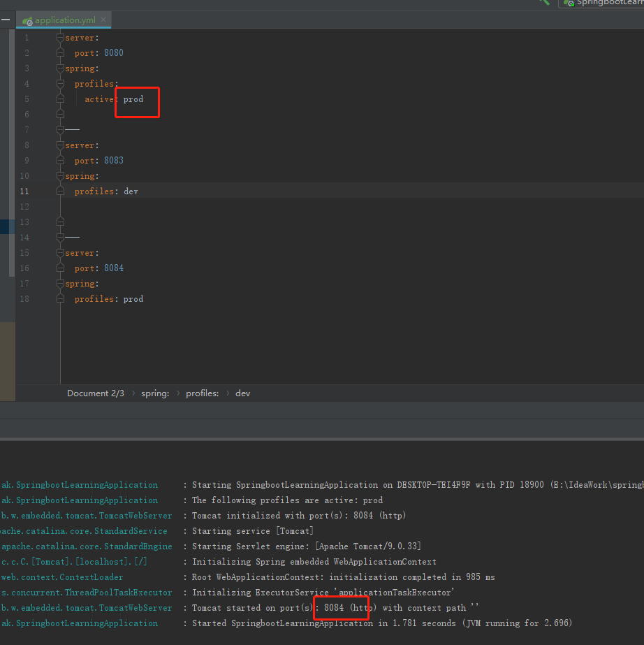
Task: Click the 'spring:' breadcrumb
Action: 155,393
